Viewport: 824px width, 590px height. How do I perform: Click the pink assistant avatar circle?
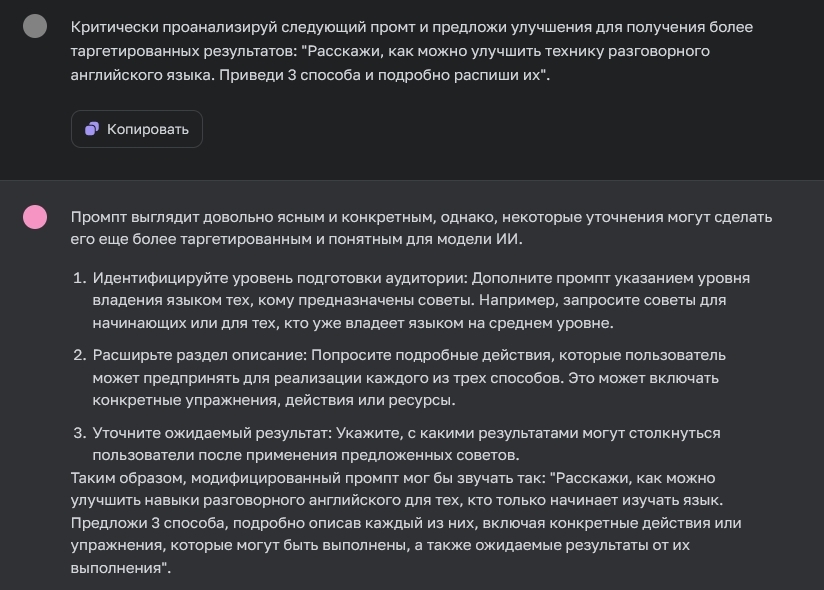click(x=35, y=217)
